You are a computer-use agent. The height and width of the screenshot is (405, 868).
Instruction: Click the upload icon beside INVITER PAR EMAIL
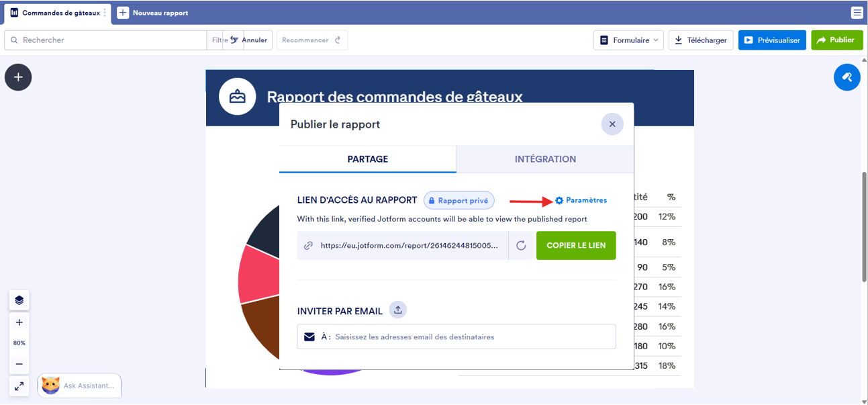[398, 310]
